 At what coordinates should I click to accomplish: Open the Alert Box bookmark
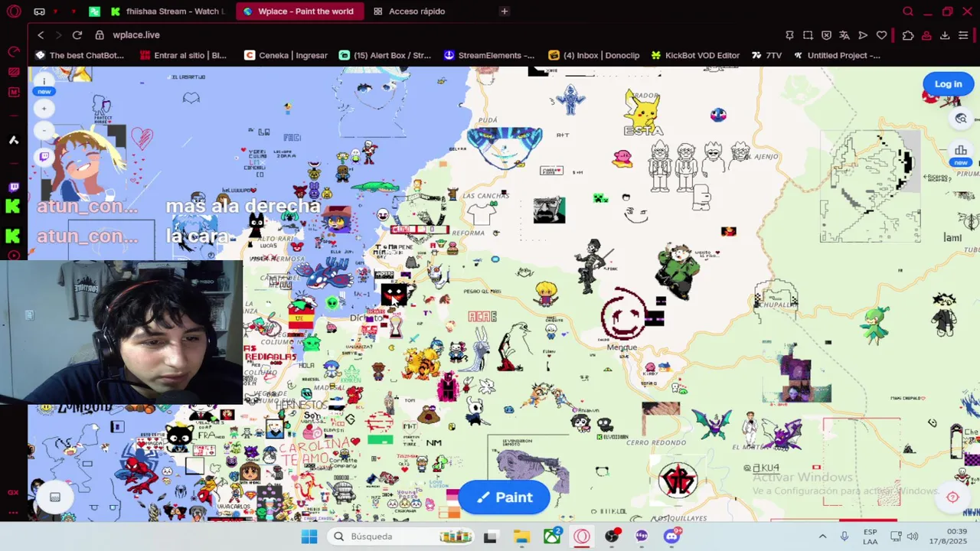coord(385,55)
